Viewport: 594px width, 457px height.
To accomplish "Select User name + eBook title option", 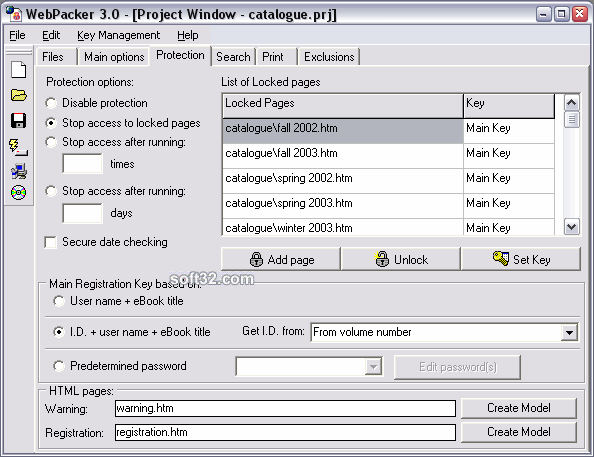I will (59, 301).
